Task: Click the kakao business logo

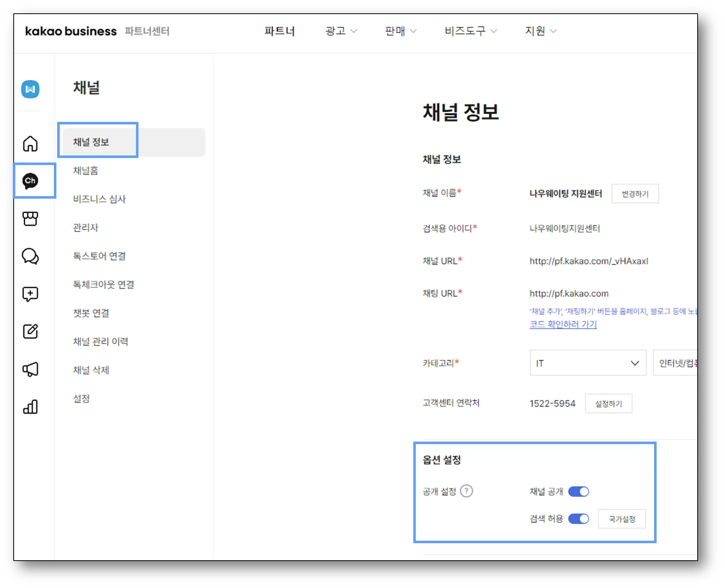Action: (x=71, y=31)
